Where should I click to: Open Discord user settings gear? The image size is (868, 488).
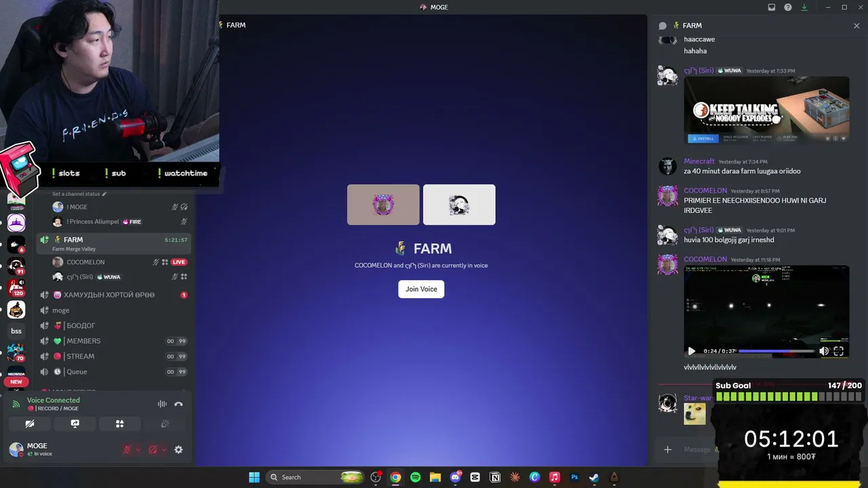click(x=178, y=449)
